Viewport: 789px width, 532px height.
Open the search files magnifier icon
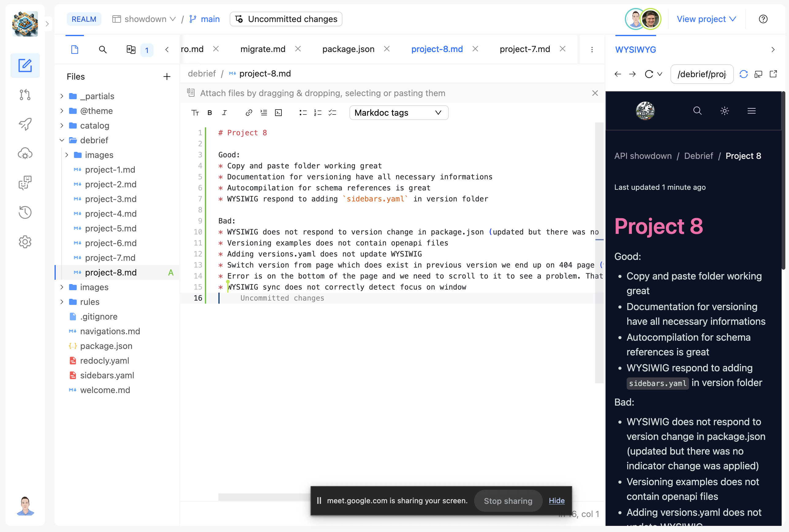click(x=103, y=50)
